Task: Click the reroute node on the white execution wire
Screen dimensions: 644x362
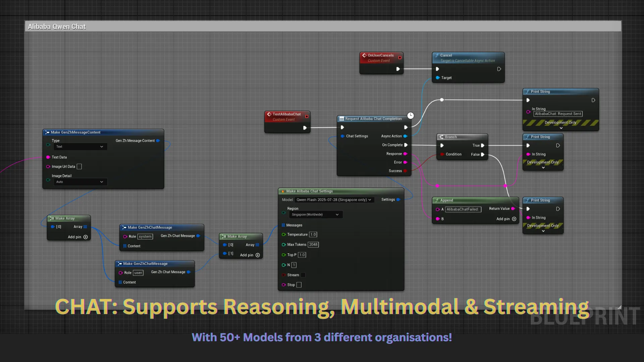Action: coord(442,100)
